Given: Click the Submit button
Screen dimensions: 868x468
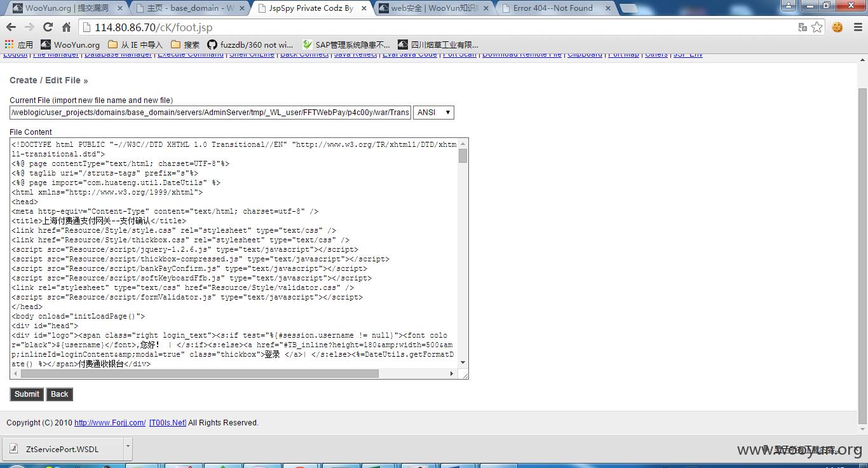Looking at the screenshot, I should click(x=27, y=394).
